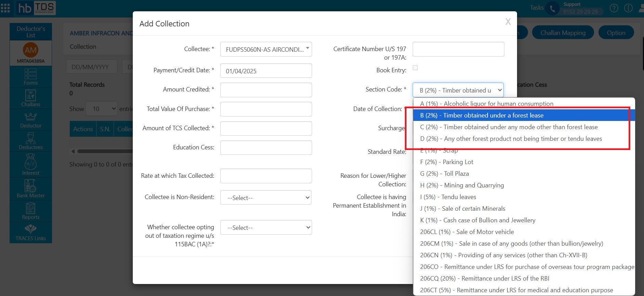Image resolution: width=644 pixels, height=296 pixels.
Task: Open the help question mark icon
Action: 614,8
